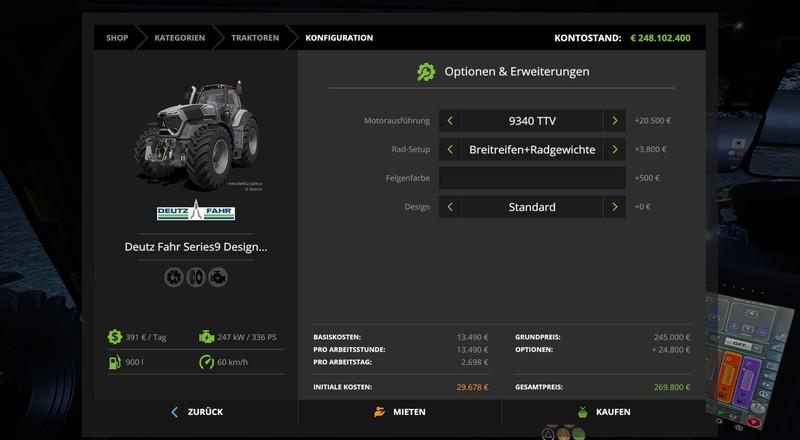Click the green wrench-gear options icon

(x=427, y=72)
